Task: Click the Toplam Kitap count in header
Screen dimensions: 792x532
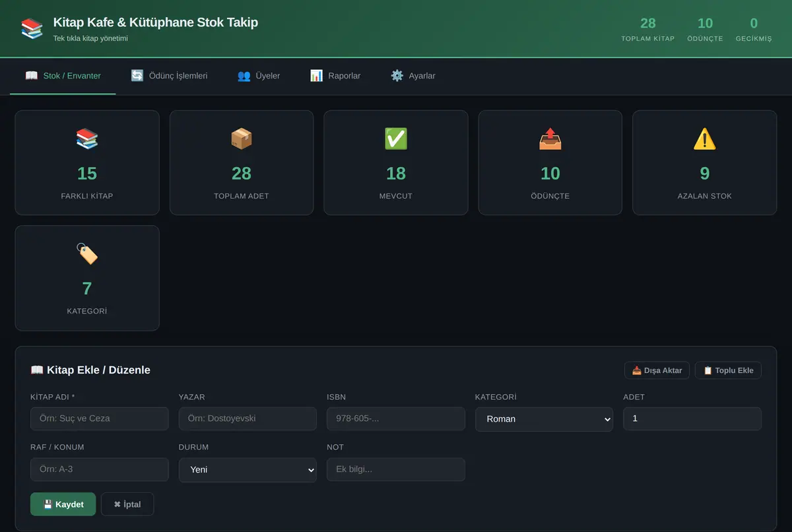Action: tap(648, 24)
